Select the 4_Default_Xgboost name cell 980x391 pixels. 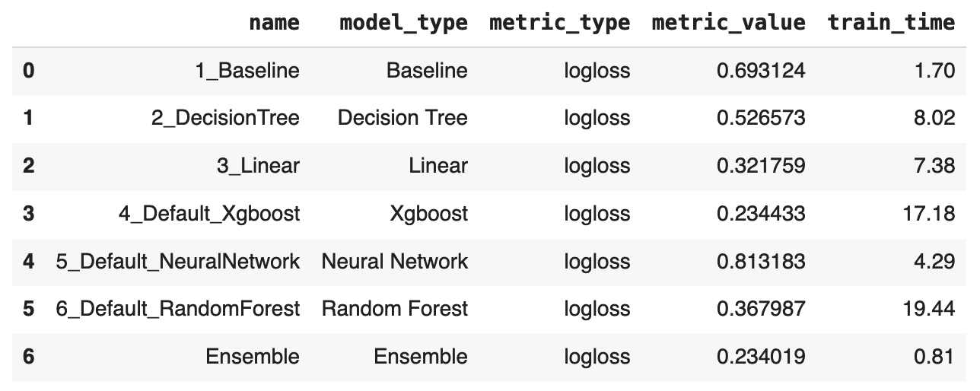coord(209,214)
